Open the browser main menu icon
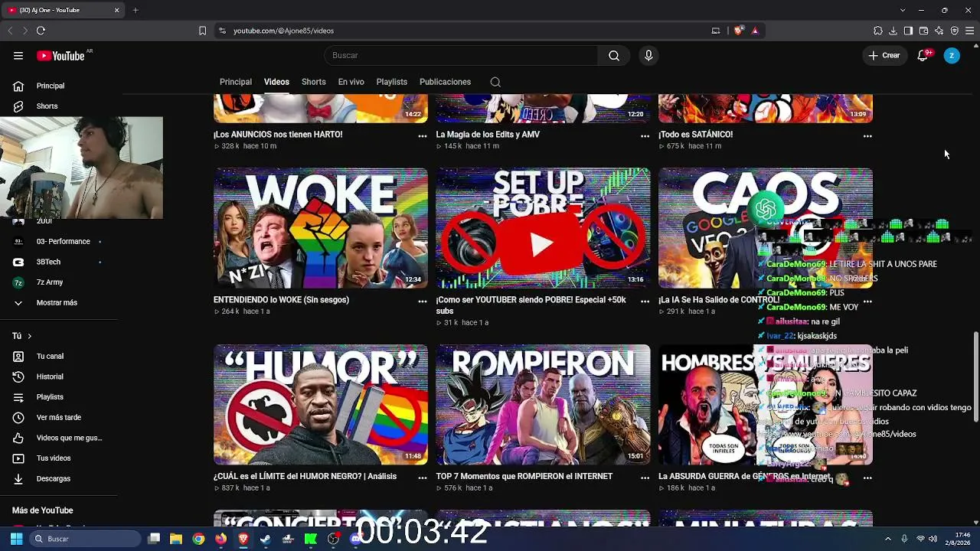 click(x=970, y=31)
